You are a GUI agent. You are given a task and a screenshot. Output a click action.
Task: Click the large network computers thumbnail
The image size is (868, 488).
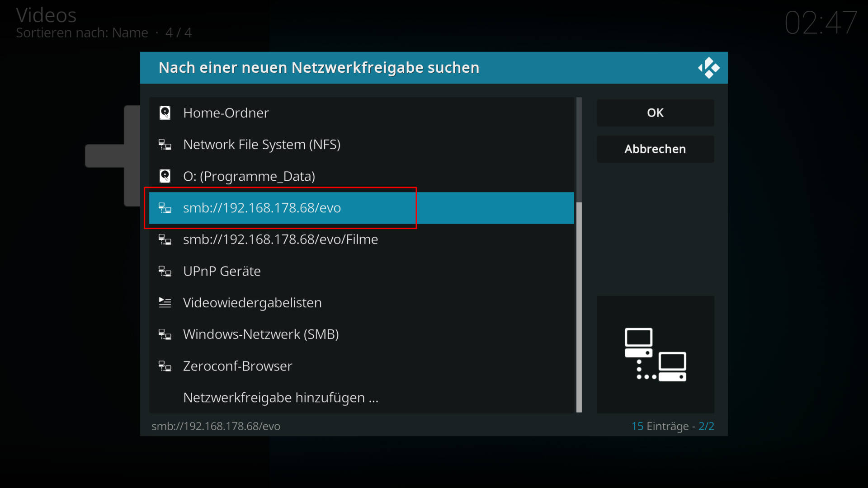pos(655,355)
